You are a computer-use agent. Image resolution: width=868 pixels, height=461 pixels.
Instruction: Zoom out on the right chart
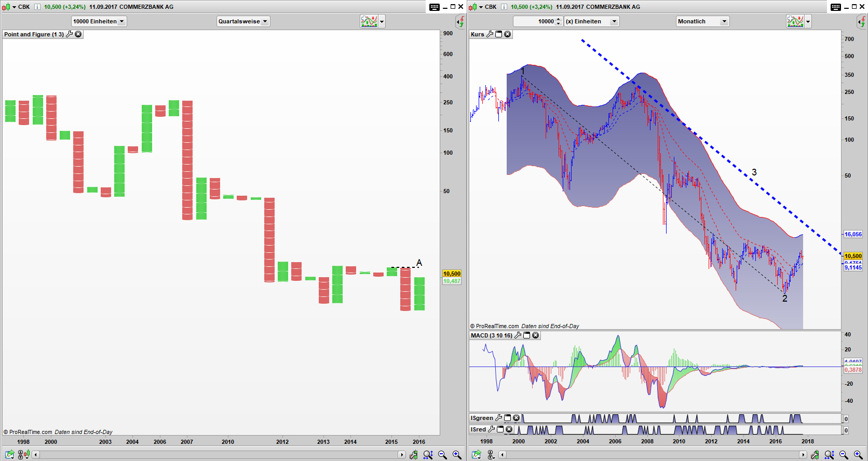tap(844, 455)
